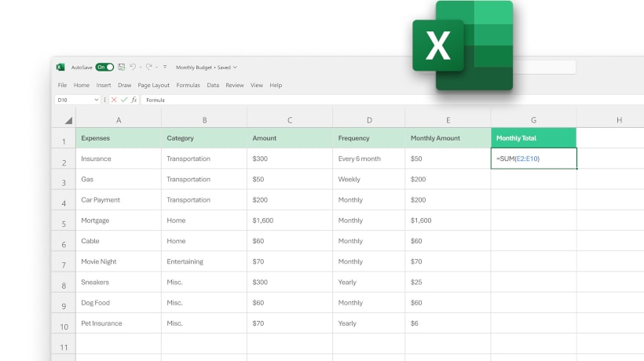The width and height of the screenshot is (644, 361).
Task: Select the Pet Insurance cell
Action: 119,323
